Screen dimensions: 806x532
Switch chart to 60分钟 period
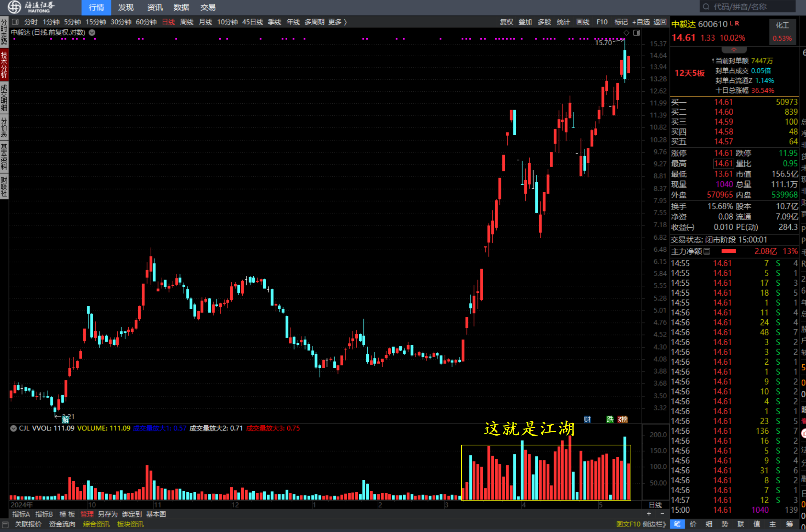tap(146, 22)
